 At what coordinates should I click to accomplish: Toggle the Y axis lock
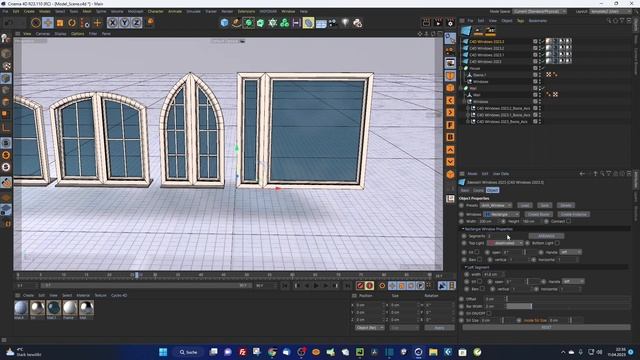point(124,23)
